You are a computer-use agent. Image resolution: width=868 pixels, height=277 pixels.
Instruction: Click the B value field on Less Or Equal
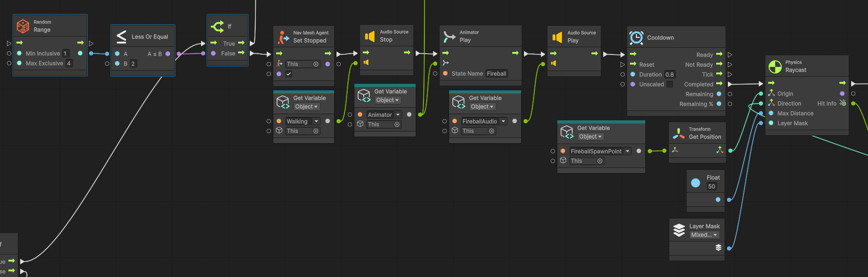(133, 64)
